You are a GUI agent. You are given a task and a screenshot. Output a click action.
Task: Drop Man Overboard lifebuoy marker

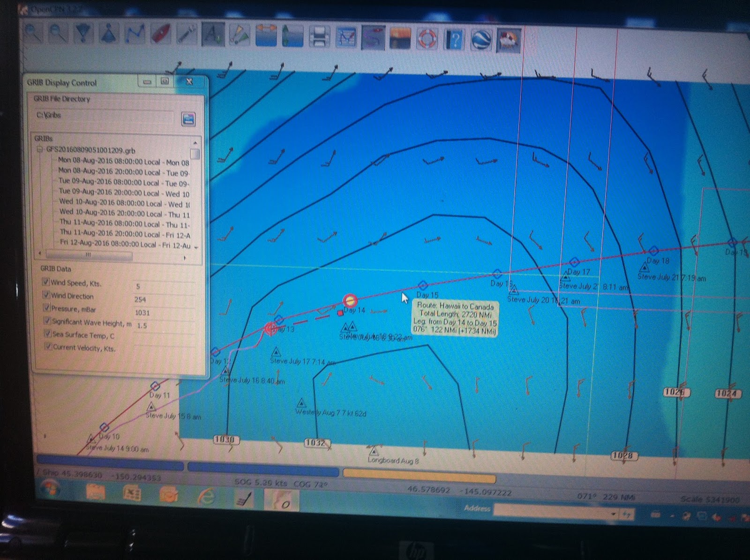pyautogui.click(x=427, y=38)
